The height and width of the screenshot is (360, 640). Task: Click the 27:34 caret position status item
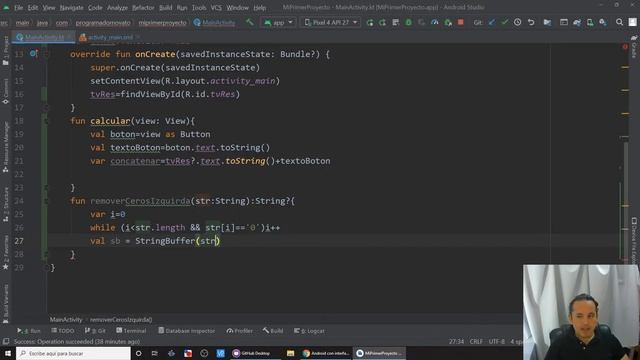tap(456, 341)
